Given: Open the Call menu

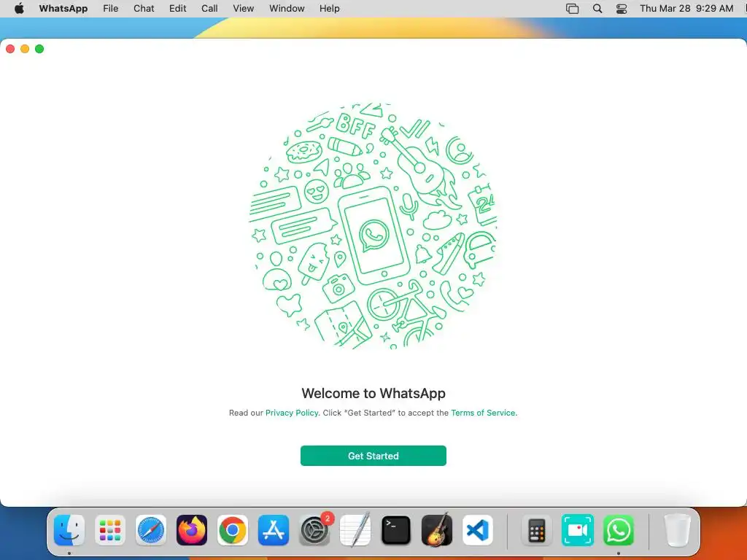Looking at the screenshot, I should pos(209,9).
